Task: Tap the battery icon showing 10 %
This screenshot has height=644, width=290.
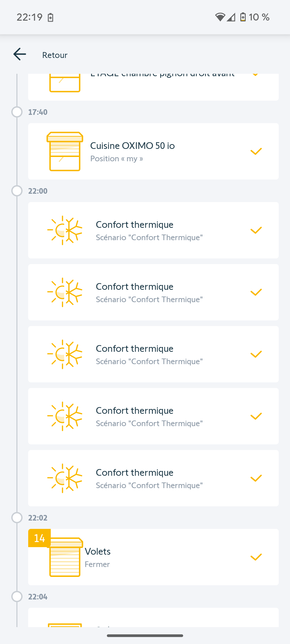Action: click(x=243, y=17)
